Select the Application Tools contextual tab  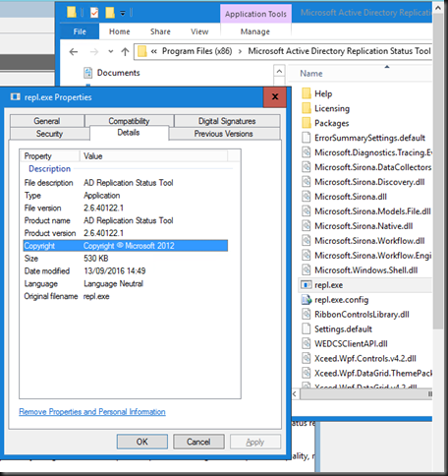[x=255, y=14]
